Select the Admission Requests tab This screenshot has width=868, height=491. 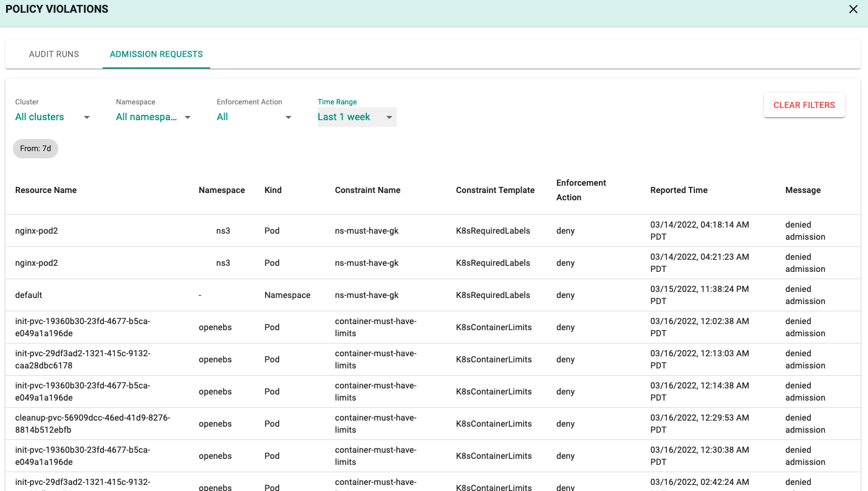tap(156, 54)
